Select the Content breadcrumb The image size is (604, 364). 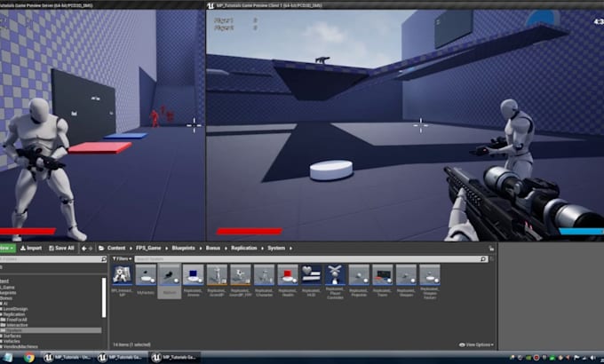[116, 248]
